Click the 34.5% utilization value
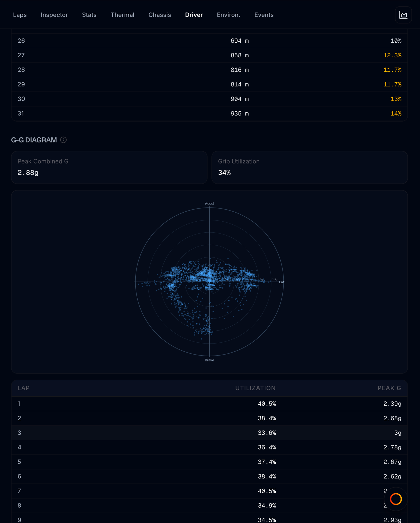This screenshot has height=523, width=420. [x=267, y=520]
